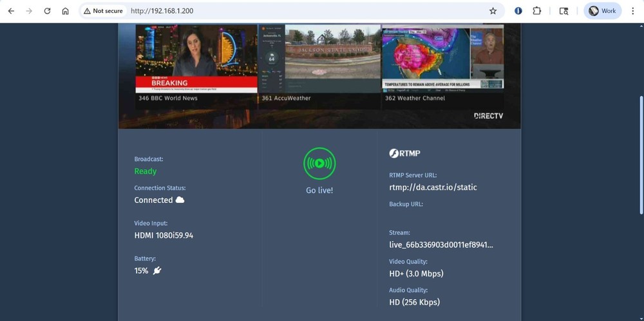Viewport: 644px width, 321px height.
Task: Bookmark this page with the star
Action: [x=493, y=11]
